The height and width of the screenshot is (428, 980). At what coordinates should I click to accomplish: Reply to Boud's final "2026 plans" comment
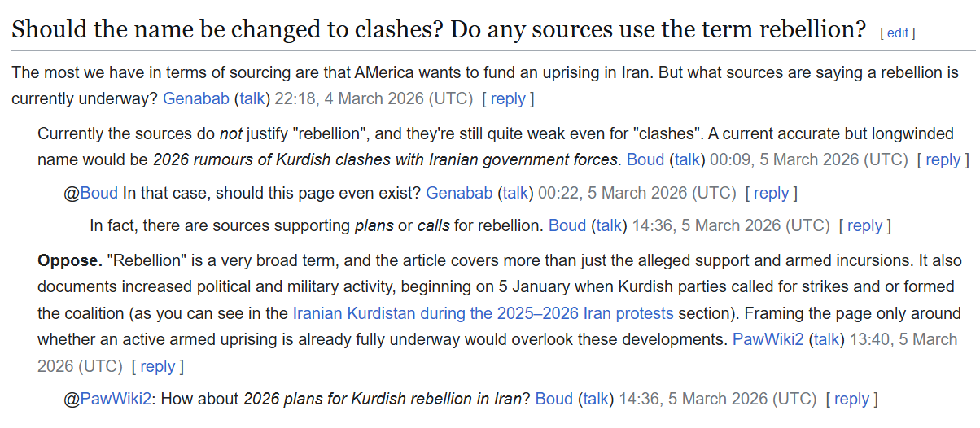851,399
